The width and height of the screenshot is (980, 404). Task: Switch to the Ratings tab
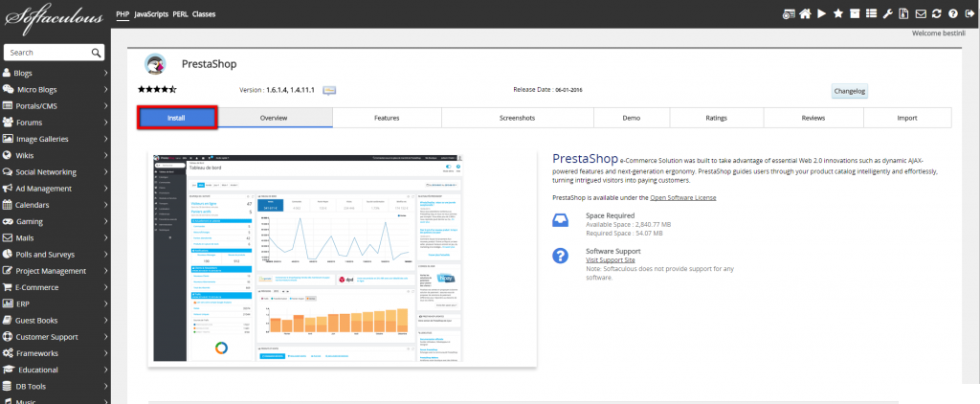tap(716, 118)
